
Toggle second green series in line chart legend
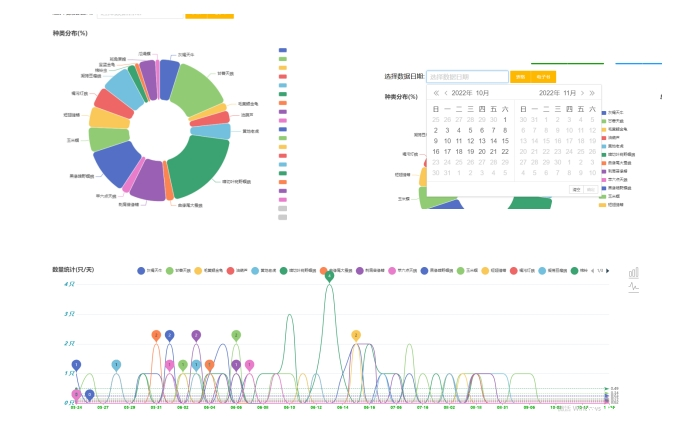tap(170, 270)
